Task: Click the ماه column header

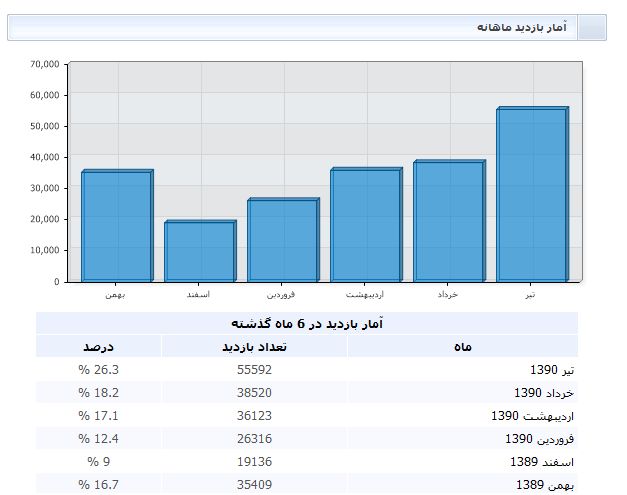Action: (x=463, y=346)
